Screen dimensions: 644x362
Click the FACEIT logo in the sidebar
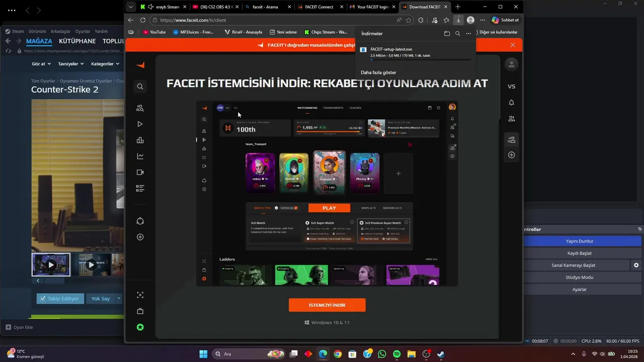140,65
